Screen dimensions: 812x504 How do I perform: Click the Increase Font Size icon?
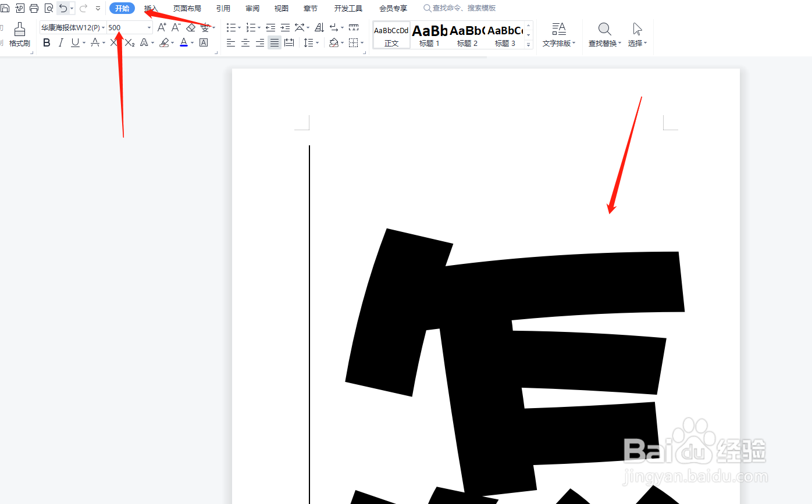pyautogui.click(x=161, y=27)
